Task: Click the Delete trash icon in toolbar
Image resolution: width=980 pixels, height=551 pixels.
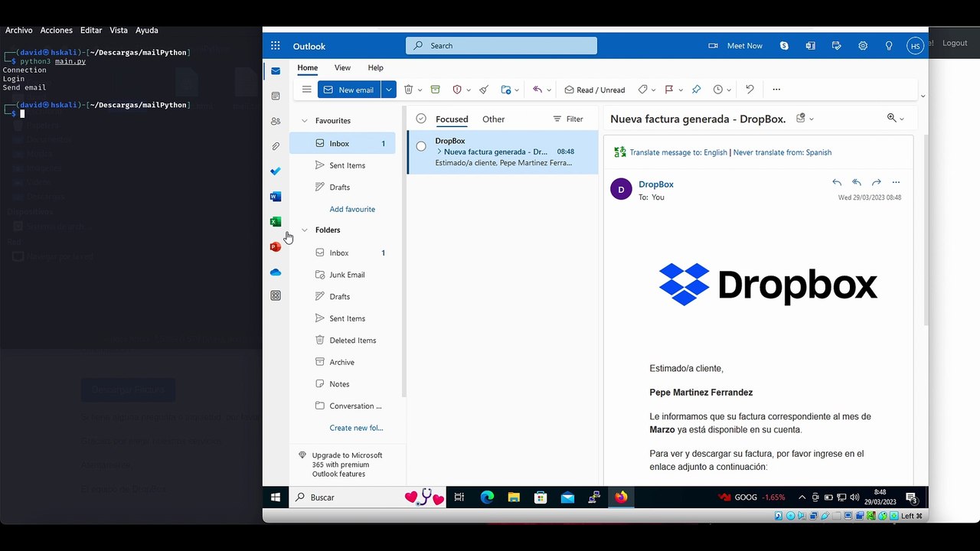Action: pos(408,90)
